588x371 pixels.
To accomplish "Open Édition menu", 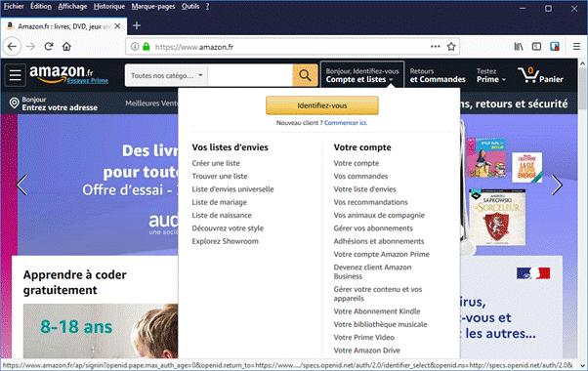I will coord(40,7).
